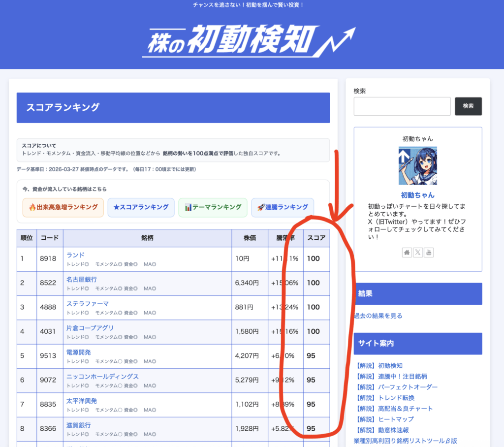Screen dimensions: 504x447
Task: Click inside the 検索 search text field
Action: (402, 106)
